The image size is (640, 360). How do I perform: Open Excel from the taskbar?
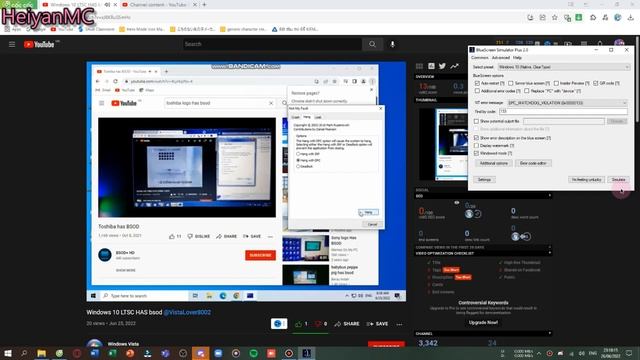tap(112, 353)
